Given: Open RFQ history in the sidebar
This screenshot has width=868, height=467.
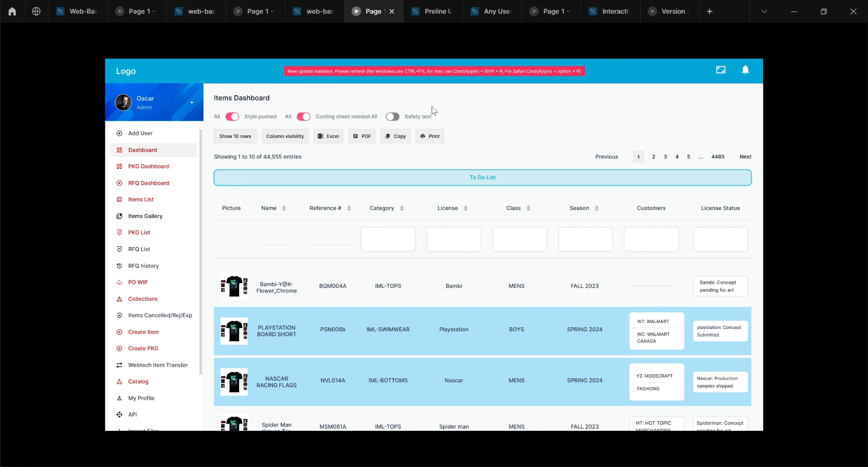Looking at the screenshot, I should click(x=143, y=266).
